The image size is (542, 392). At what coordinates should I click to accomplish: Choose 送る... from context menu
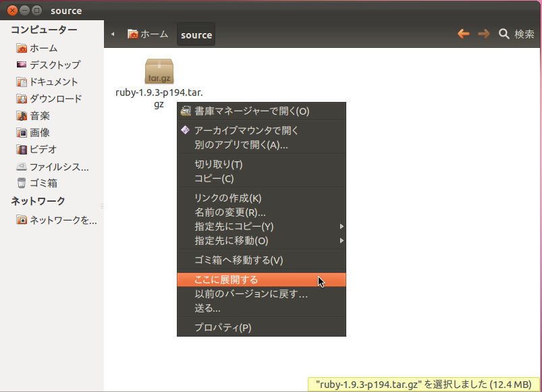(261, 308)
